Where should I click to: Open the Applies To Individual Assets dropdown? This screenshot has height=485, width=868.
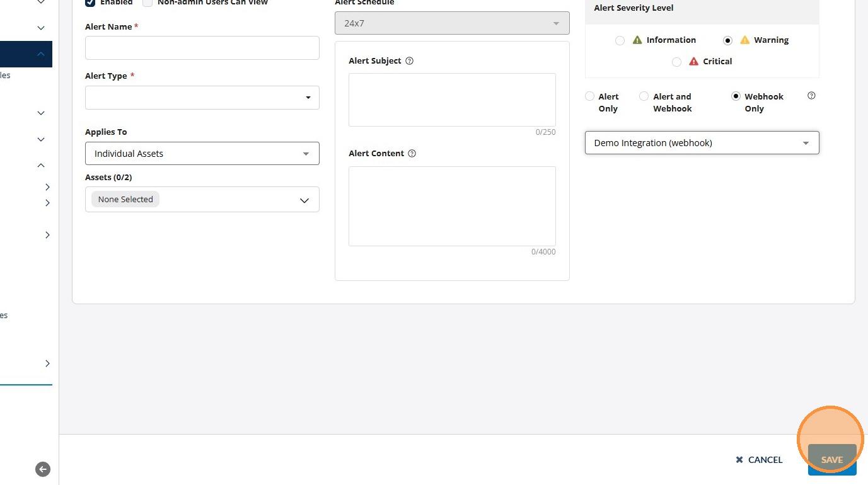[x=202, y=154]
